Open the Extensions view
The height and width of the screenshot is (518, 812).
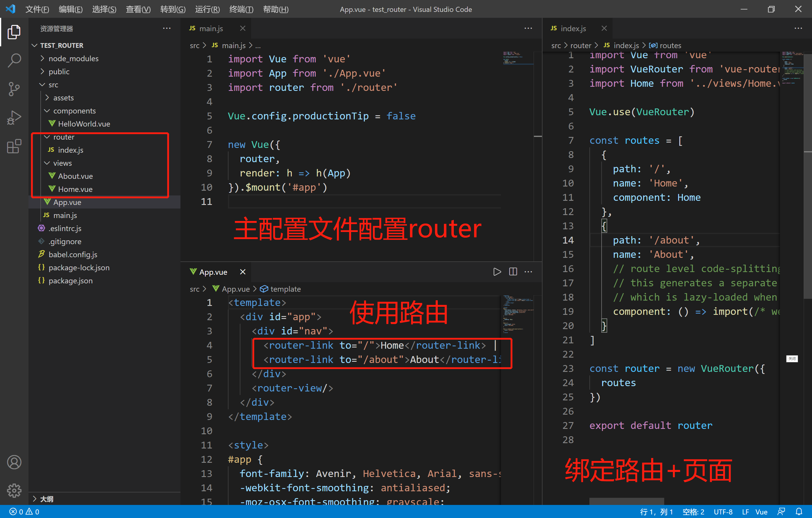click(14, 146)
